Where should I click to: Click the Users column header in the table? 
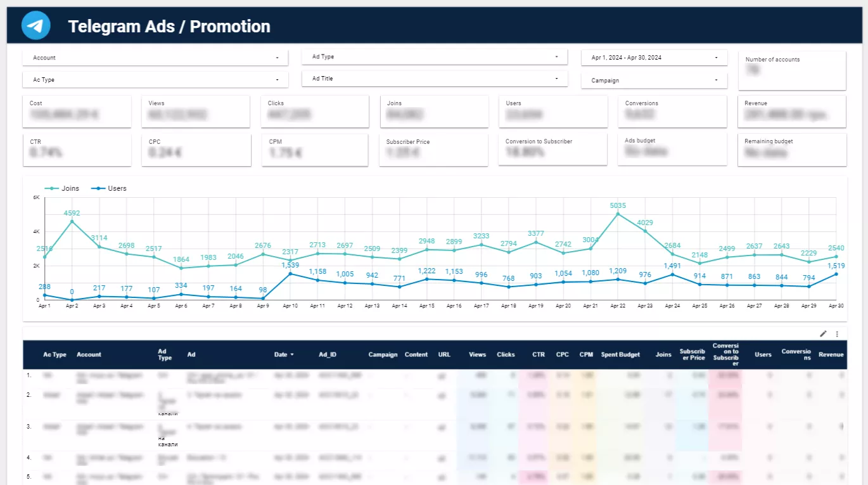tap(763, 354)
